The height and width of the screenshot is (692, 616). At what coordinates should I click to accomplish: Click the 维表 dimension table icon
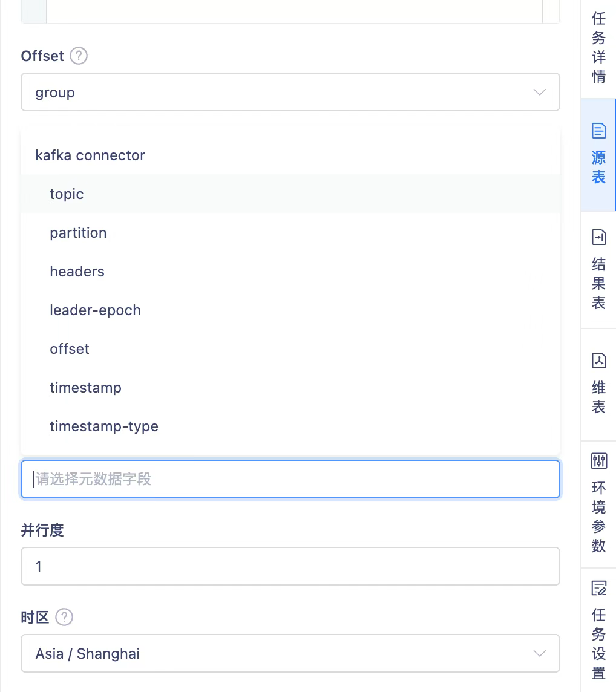point(598,361)
